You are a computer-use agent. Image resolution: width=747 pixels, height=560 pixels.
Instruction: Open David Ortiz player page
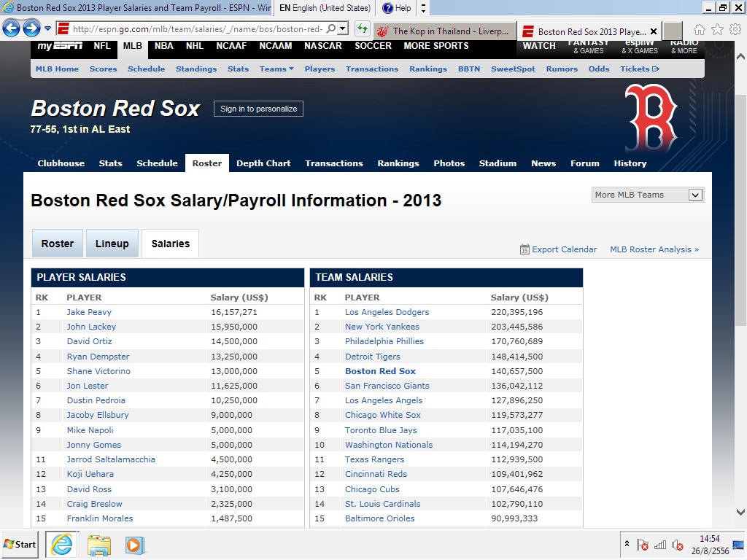90,341
